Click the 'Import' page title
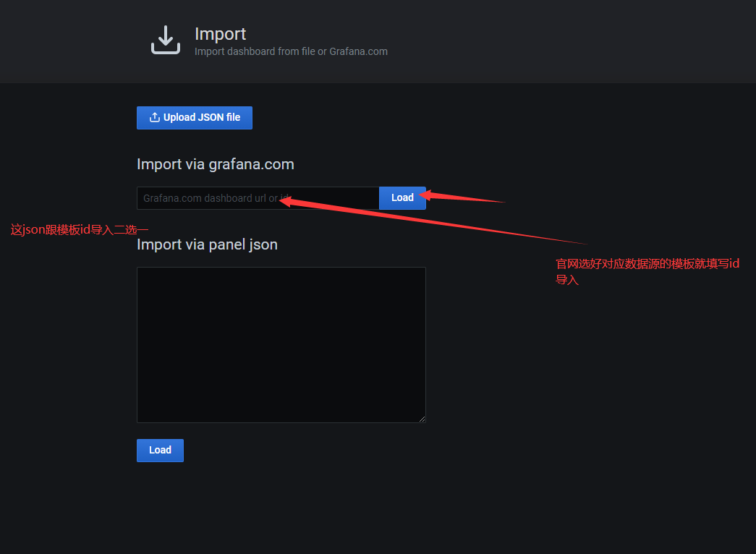 point(221,34)
